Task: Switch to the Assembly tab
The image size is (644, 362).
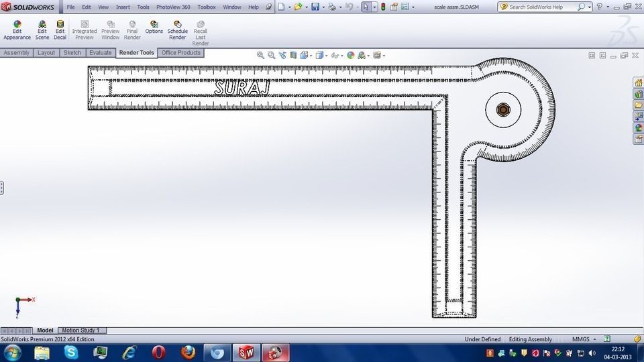Action: 16,52
